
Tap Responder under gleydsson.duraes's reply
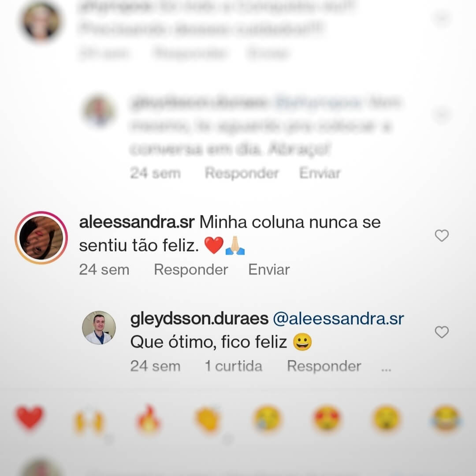click(324, 366)
